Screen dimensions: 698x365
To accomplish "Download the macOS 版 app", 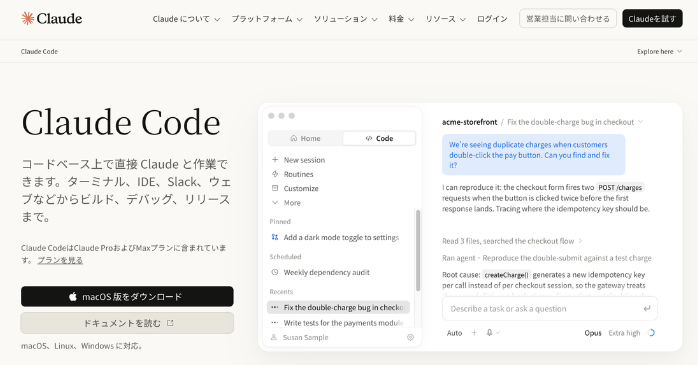I will coord(127,296).
